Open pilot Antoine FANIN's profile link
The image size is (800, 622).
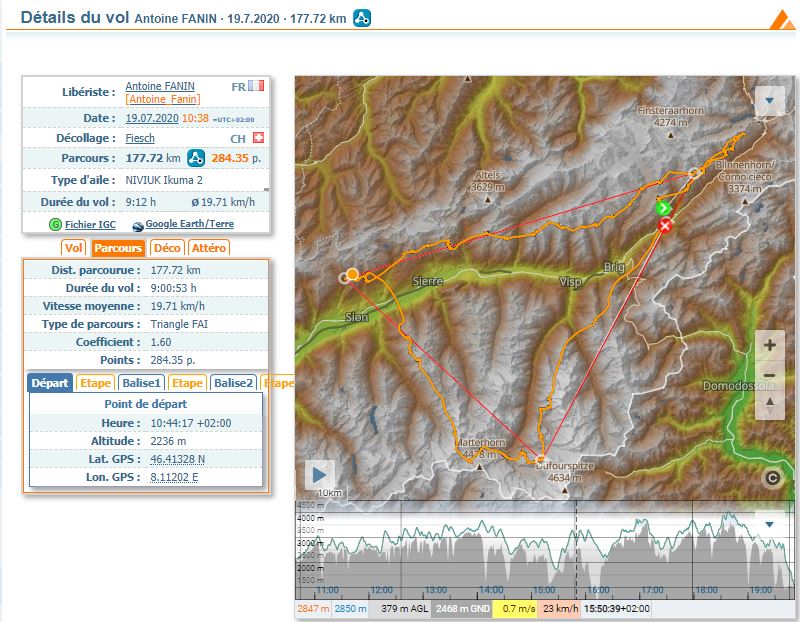click(x=160, y=86)
